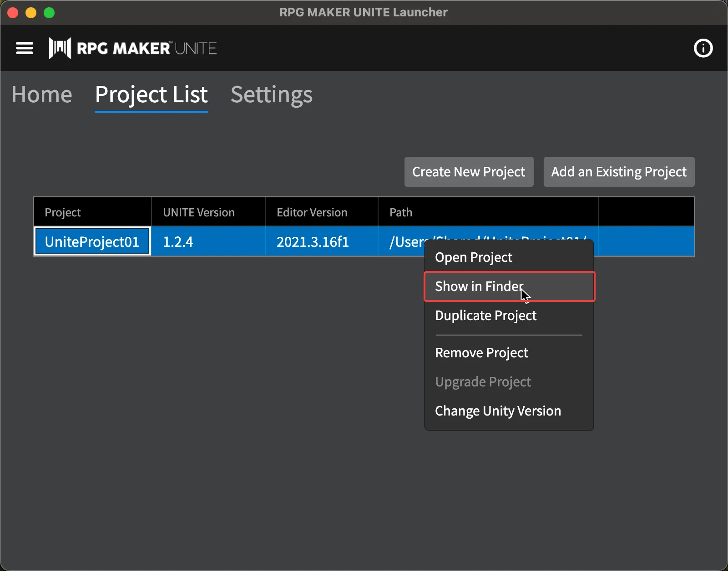
Task: Select the UniteProject01 name cell
Action: tap(92, 242)
